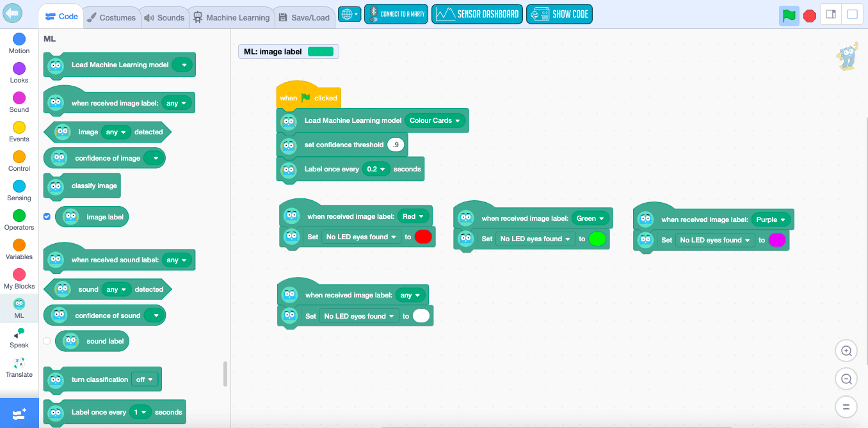Open the Sensor Dashboard
This screenshot has width=868, height=428.
pos(478,14)
